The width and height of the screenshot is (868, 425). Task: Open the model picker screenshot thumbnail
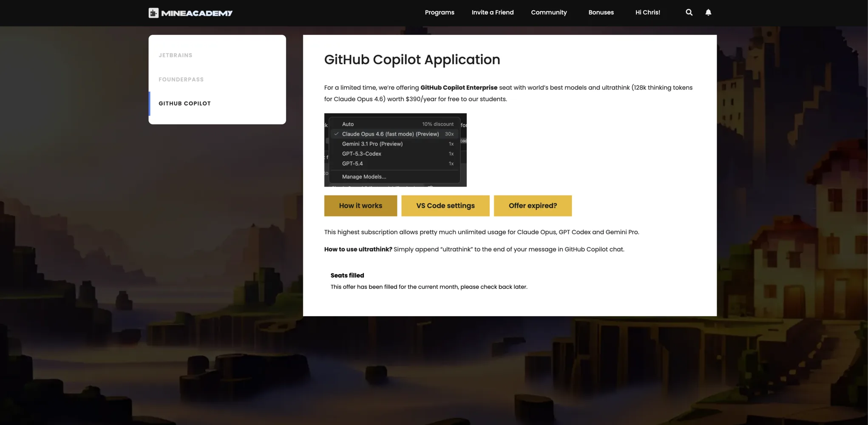[x=395, y=150]
